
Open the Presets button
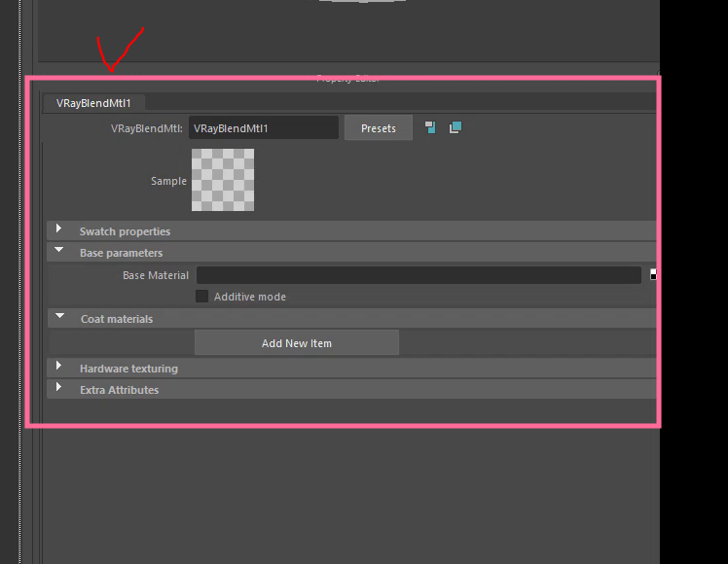pyautogui.click(x=379, y=128)
